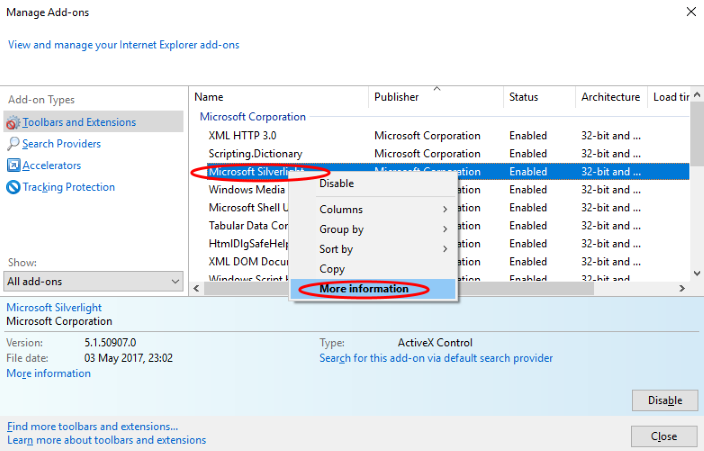
Task: Click the Microsoft Silverlight name in details pane
Action: click(x=54, y=308)
